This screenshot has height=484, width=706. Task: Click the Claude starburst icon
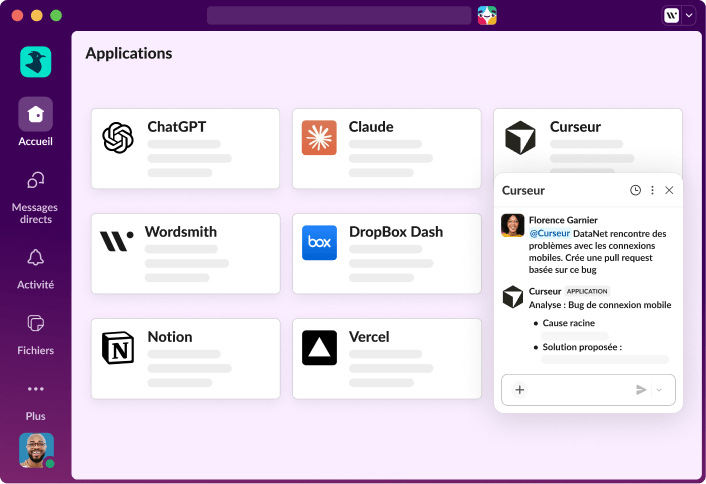pyautogui.click(x=319, y=138)
